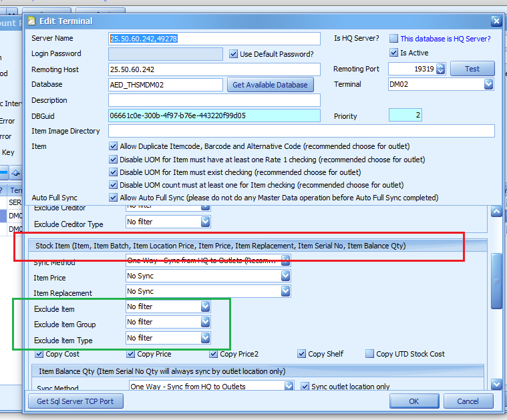Viewport: 507px width, 420px height.
Task: Close the Edit Terminal dialog
Action: coord(495,21)
